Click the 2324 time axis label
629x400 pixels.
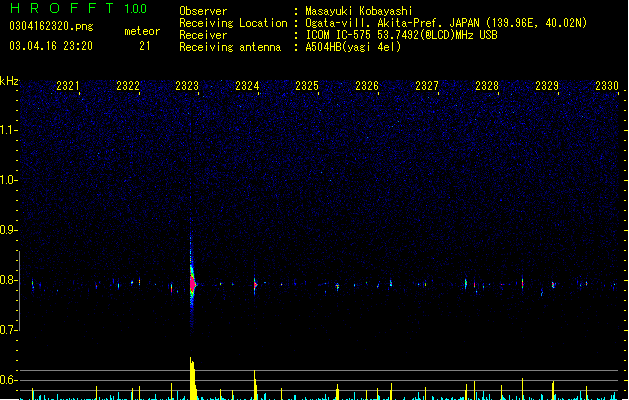point(247,85)
